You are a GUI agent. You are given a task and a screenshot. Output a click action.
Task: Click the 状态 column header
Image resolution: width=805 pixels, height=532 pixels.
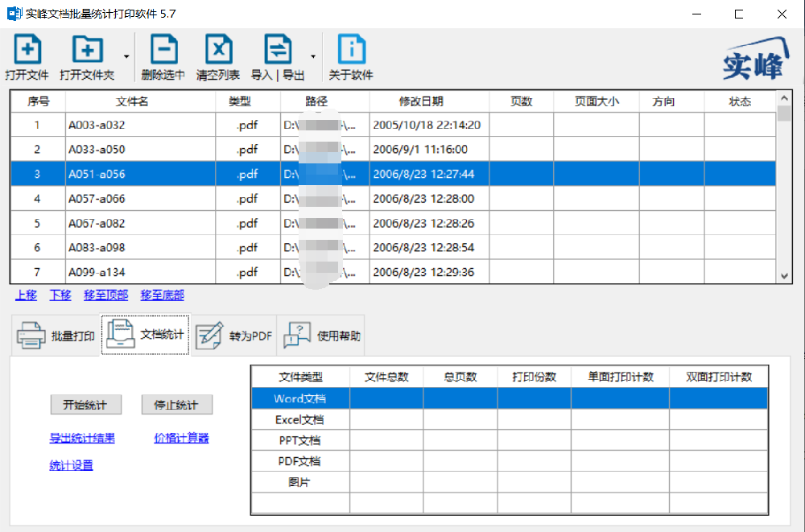click(740, 101)
